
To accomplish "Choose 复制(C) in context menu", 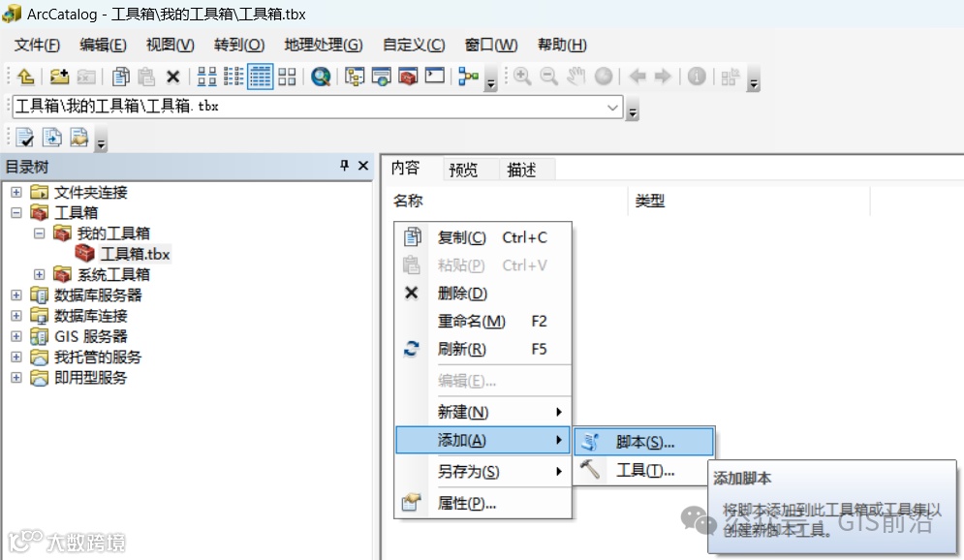I will point(483,237).
